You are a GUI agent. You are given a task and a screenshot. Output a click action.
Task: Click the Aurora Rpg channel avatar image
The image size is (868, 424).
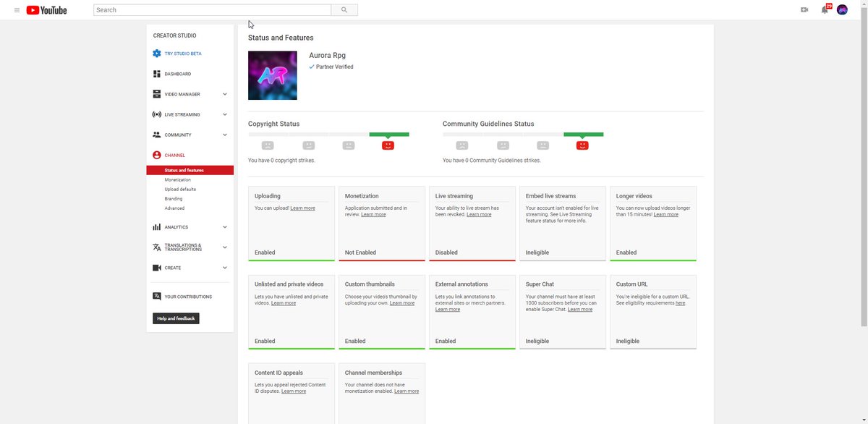(x=273, y=75)
